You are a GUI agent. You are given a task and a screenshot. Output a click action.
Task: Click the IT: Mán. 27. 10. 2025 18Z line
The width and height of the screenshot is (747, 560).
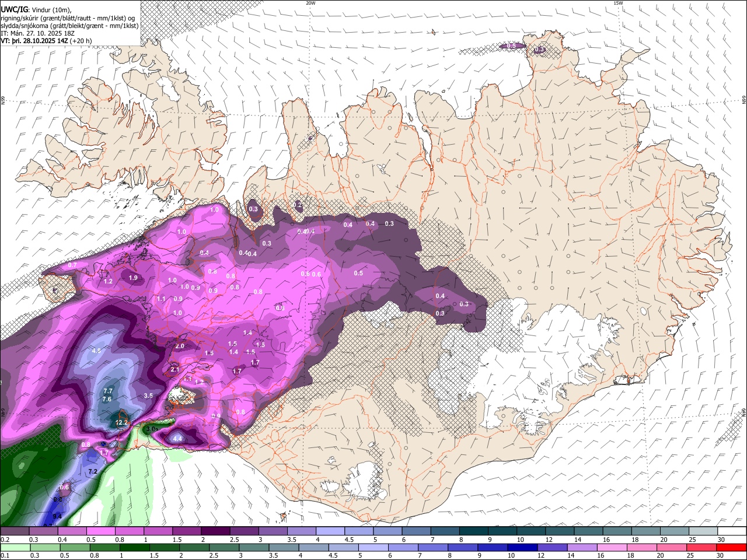pos(37,33)
